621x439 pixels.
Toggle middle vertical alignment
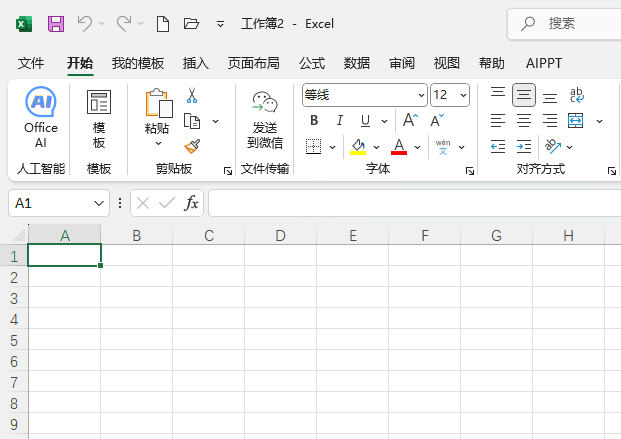coord(524,95)
